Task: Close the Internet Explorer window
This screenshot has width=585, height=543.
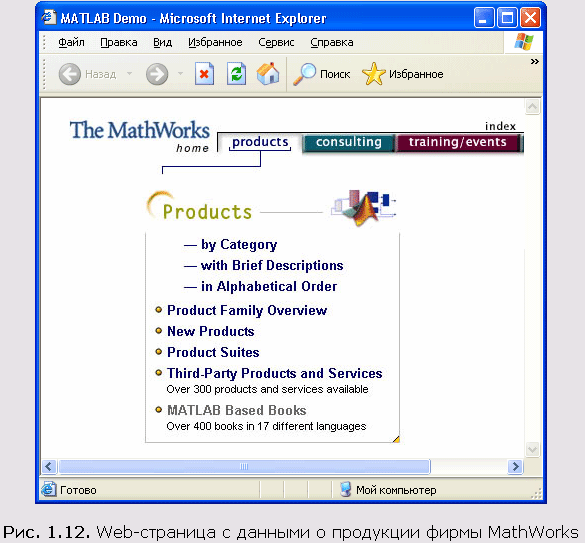Action: click(x=530, y=18)
